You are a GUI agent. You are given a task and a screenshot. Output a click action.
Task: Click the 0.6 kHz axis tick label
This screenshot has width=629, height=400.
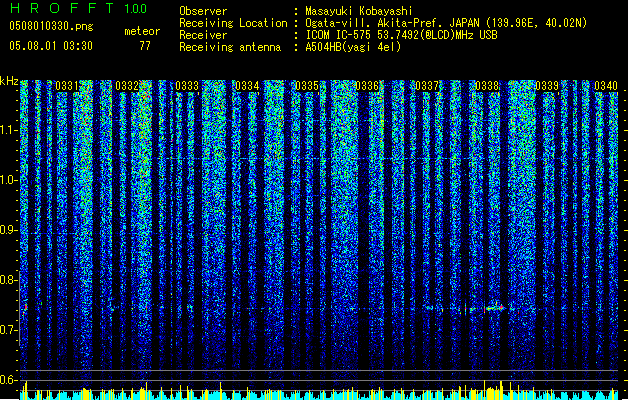click(8, 380)
